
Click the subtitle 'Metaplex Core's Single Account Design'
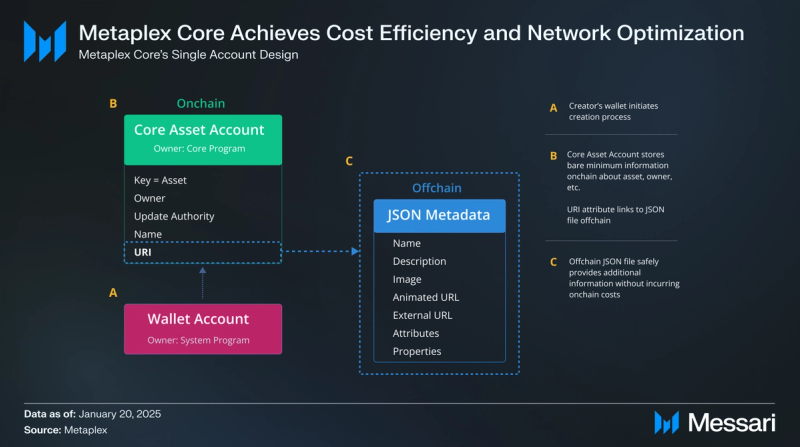(x=188, y=55)
